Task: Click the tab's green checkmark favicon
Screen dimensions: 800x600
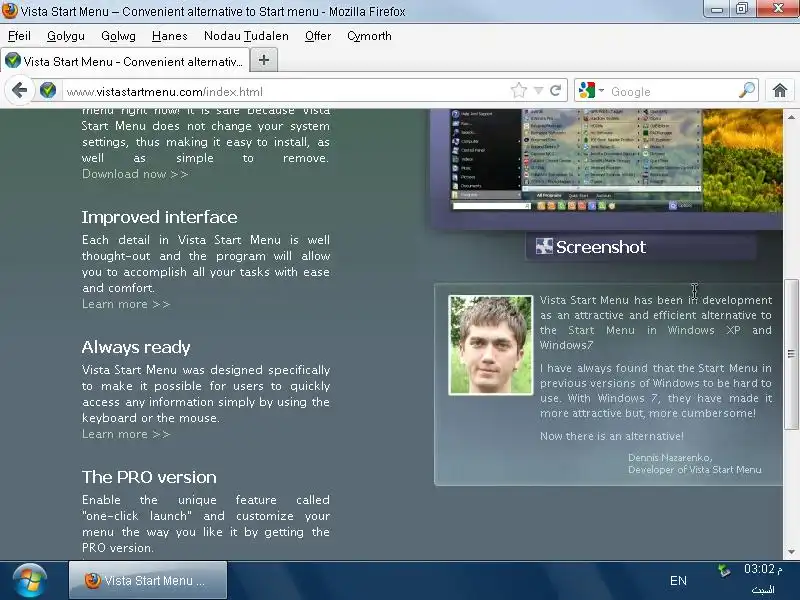Action: click(x=12, y=61)
